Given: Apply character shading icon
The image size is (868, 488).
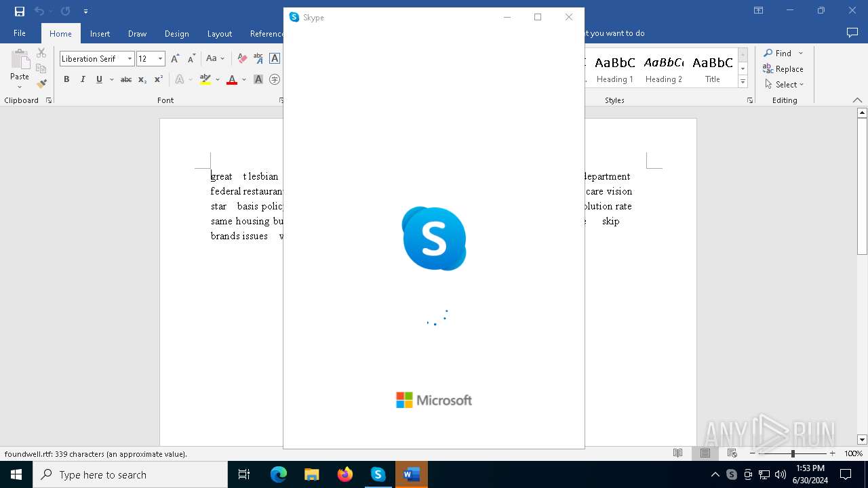Looking at the screenshot, I should point(258,79).
